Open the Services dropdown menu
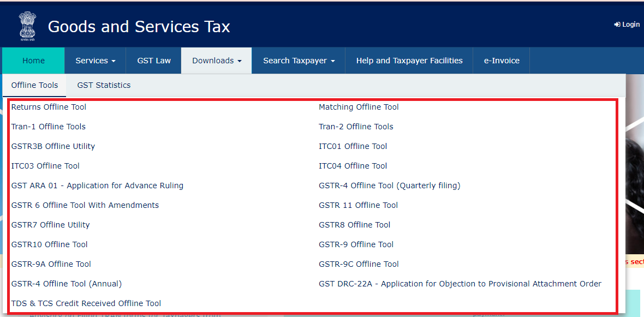 click(x=94, y=61)
